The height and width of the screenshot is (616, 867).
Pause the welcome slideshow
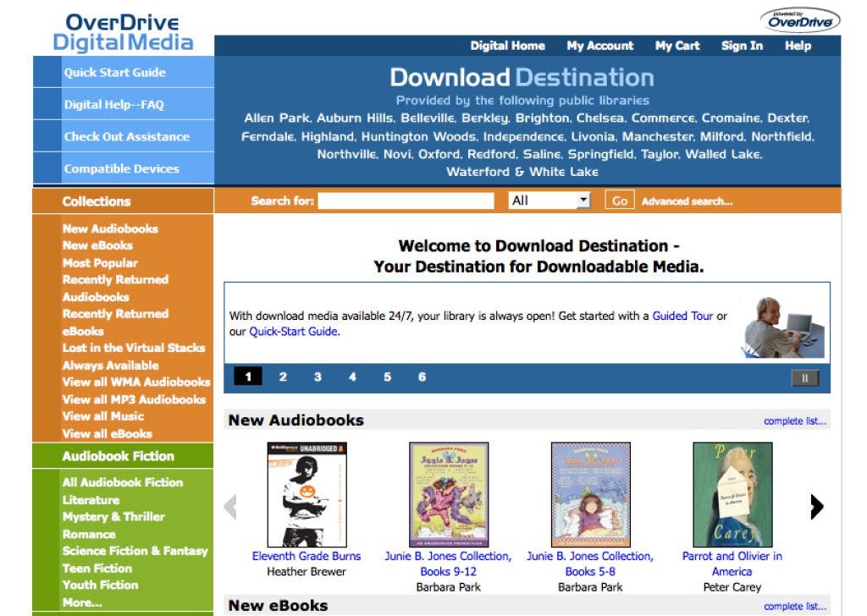(x=804, y=378)
